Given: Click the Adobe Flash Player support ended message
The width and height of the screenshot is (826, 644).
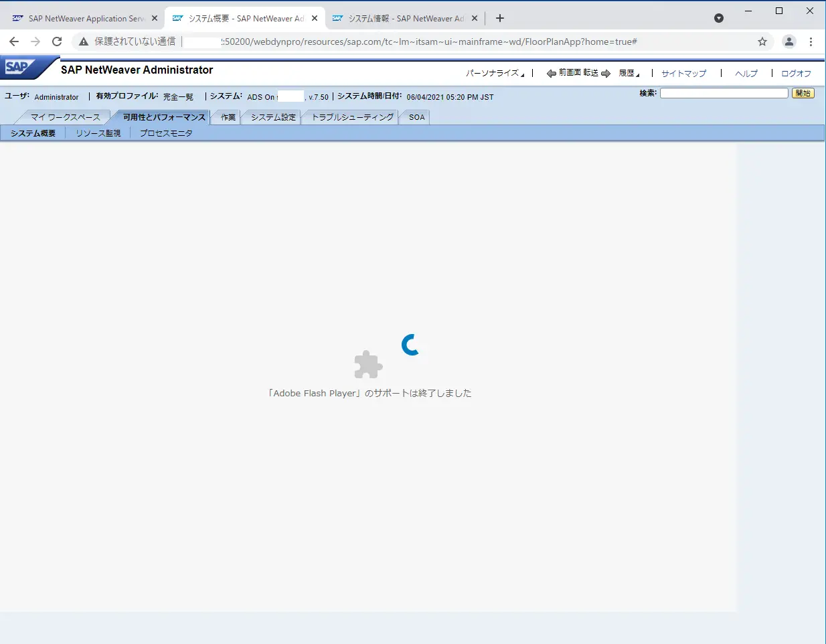Looking at the screenshot, I should 369,393.
